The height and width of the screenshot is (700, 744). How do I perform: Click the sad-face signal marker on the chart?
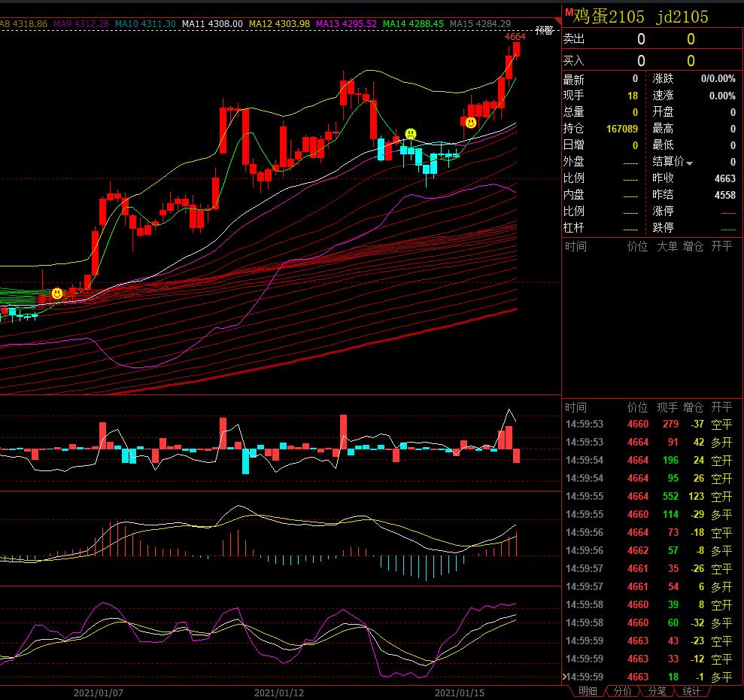click(411, 133)
